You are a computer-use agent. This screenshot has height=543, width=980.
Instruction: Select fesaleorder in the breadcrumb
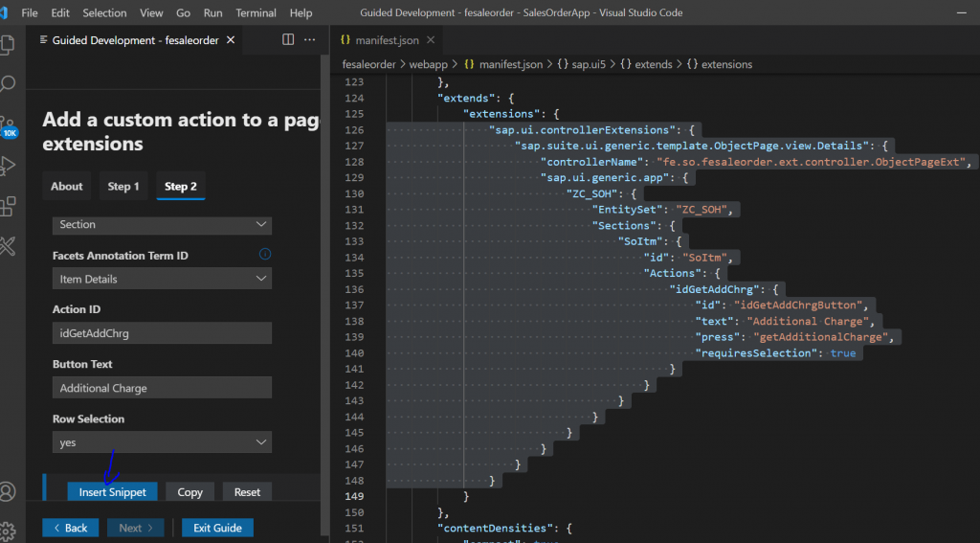pyautogui.click(x=369, y=64)
